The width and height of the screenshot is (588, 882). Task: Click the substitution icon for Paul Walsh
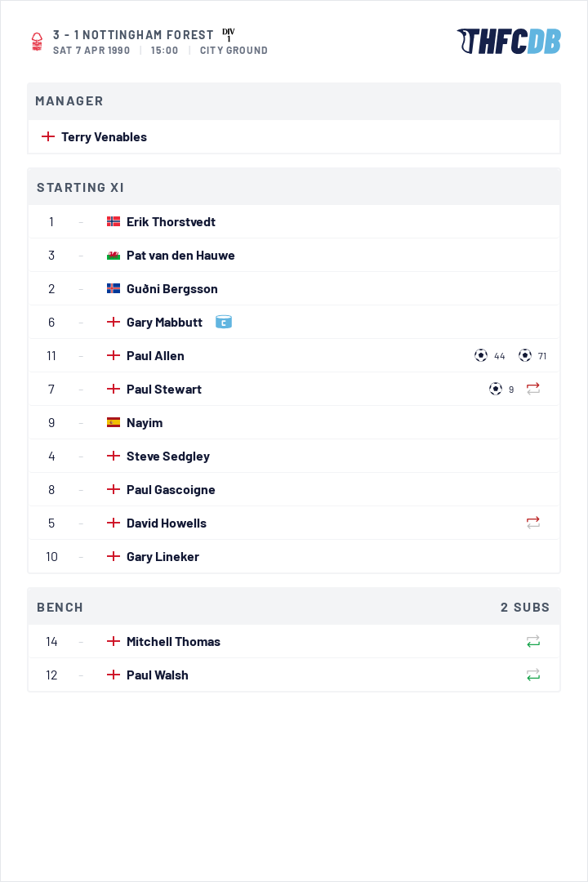532,675
